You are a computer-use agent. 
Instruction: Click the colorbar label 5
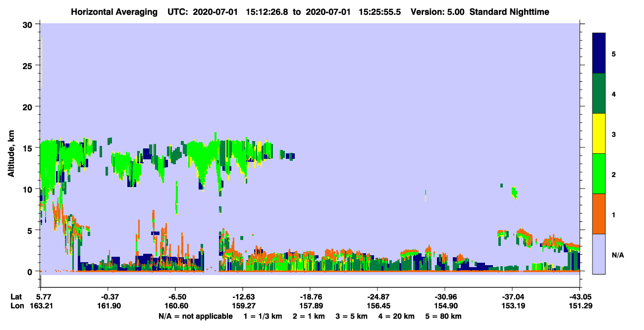click(x=614, y=54)
